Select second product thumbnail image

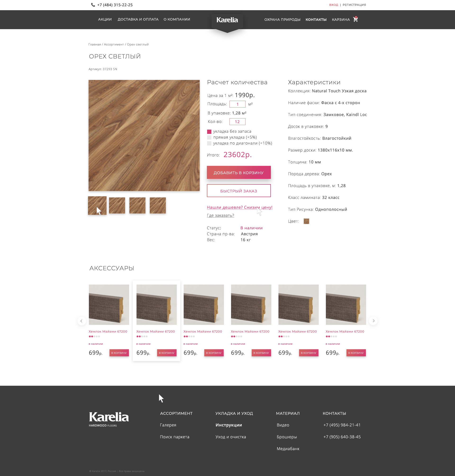[x=117, y=205]
